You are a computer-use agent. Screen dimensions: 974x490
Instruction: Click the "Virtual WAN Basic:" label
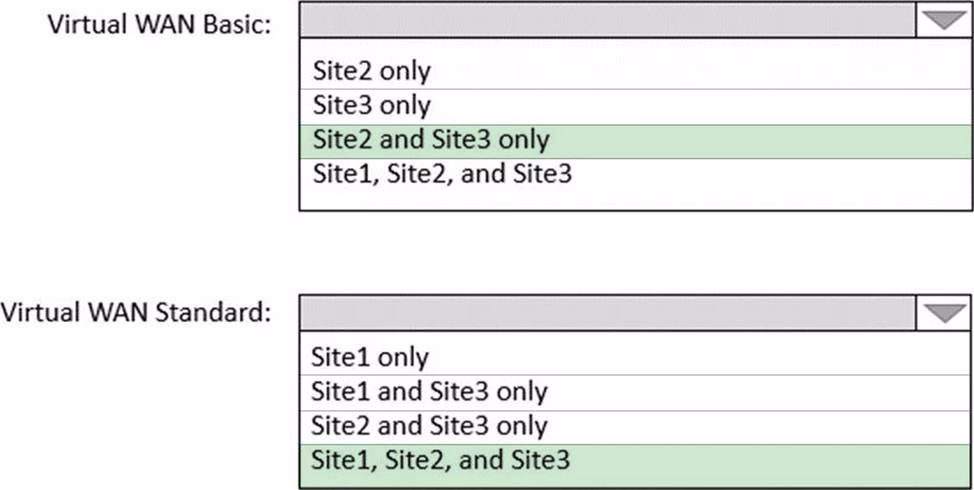pyautogui.click(x=160, y=24)
